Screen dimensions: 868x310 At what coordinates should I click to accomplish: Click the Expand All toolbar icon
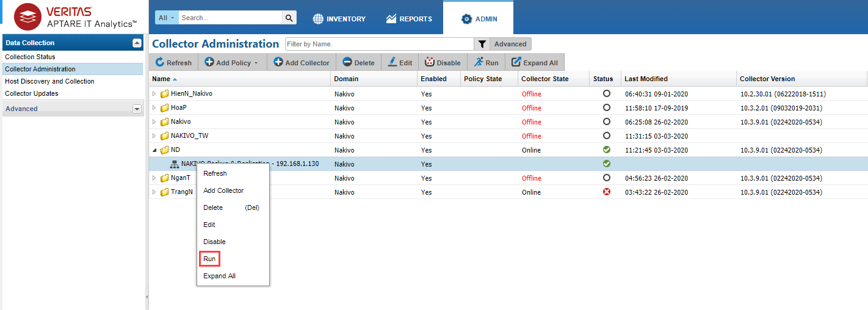click(516, 62)
